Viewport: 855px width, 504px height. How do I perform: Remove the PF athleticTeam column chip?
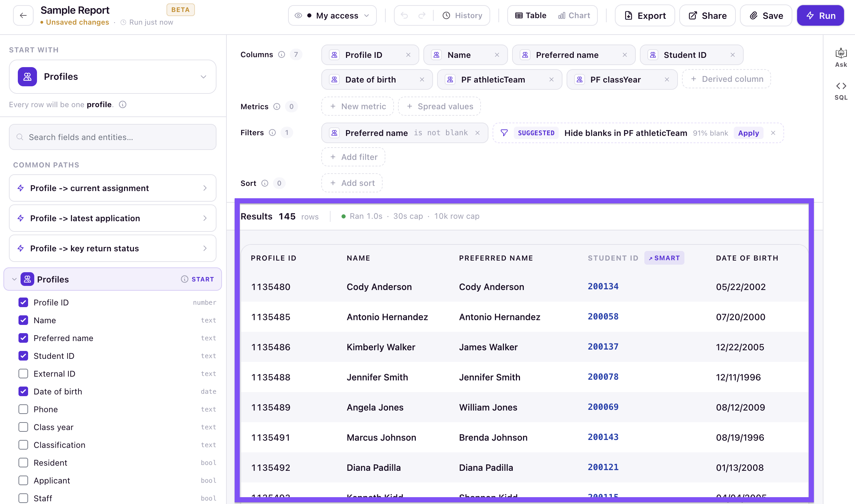pyautogui.click(x=552, y=79)
